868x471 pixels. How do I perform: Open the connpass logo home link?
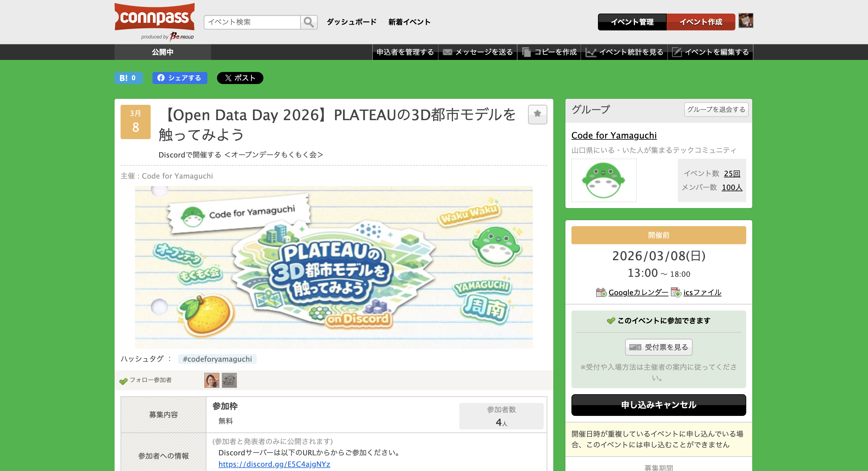click(155, 17)
